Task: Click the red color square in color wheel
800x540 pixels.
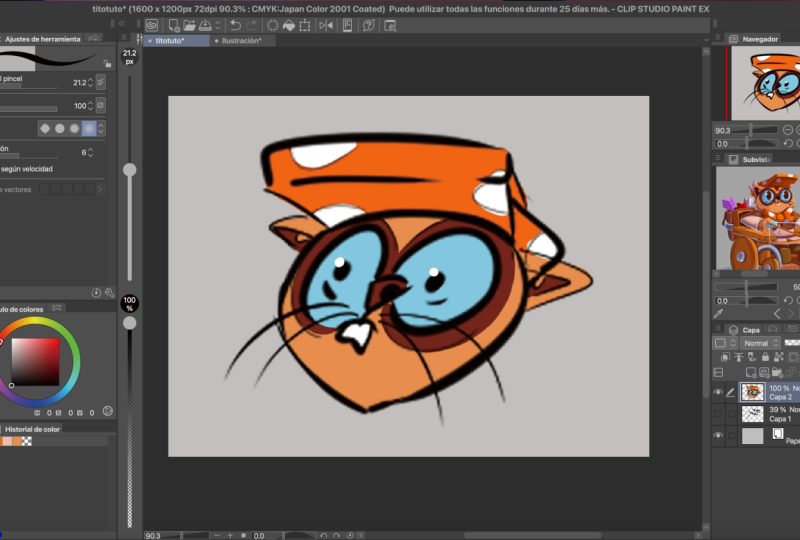Action: coord(35,362)
